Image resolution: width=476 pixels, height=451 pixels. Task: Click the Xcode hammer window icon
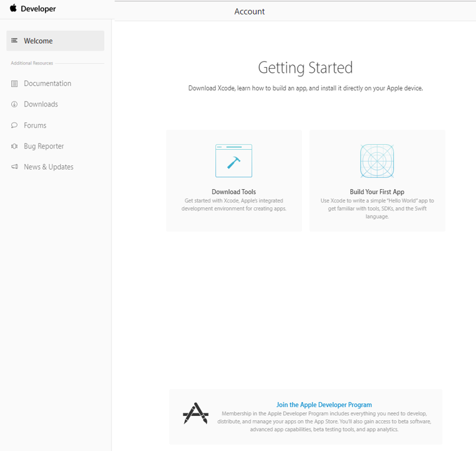coord(234,160)
